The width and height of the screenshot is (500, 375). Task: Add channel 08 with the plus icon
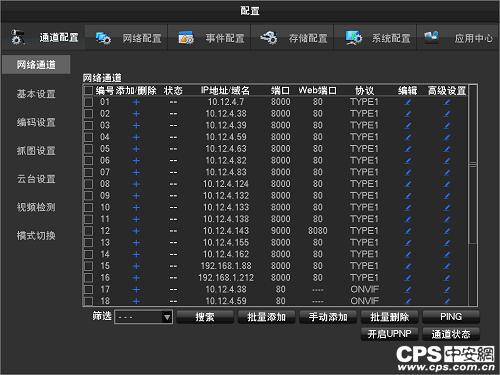pos(136,184)
